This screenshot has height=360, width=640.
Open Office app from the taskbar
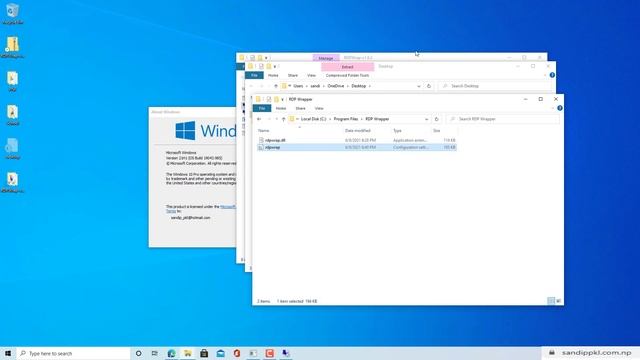tap(237, 353)
